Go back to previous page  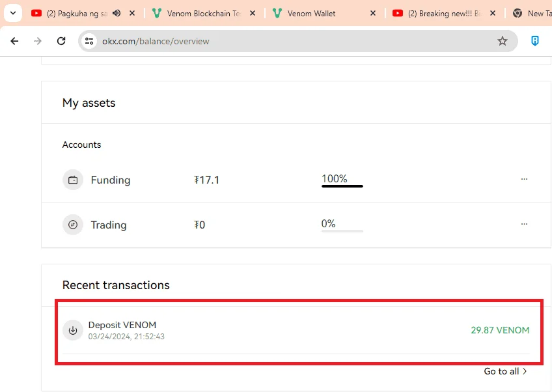[x=14, y=41]
